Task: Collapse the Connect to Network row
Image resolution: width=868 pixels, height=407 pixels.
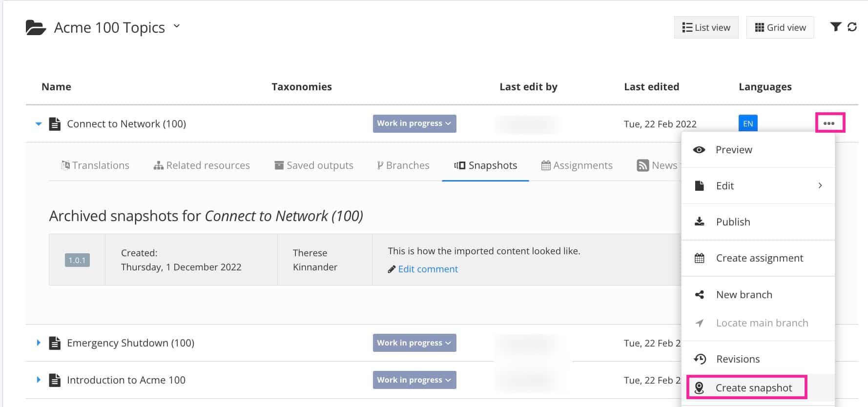Action: click(39, 124)
